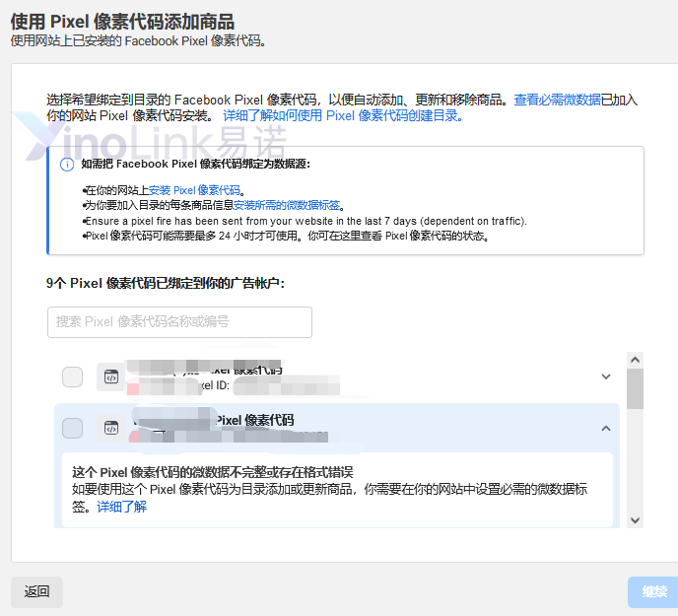This screenshot has height=616, width=678.
Task: Click the line about Pixel needing up to 24 小时
Action: click(286, 237)
